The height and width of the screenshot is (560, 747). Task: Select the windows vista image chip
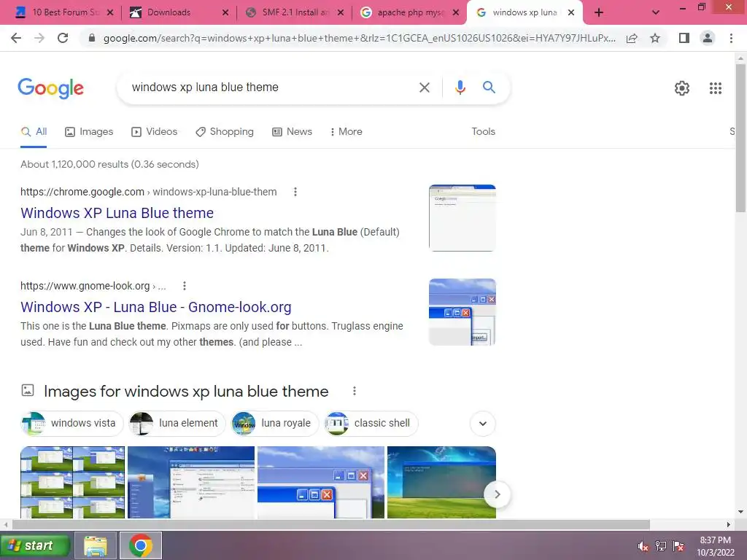72,424
